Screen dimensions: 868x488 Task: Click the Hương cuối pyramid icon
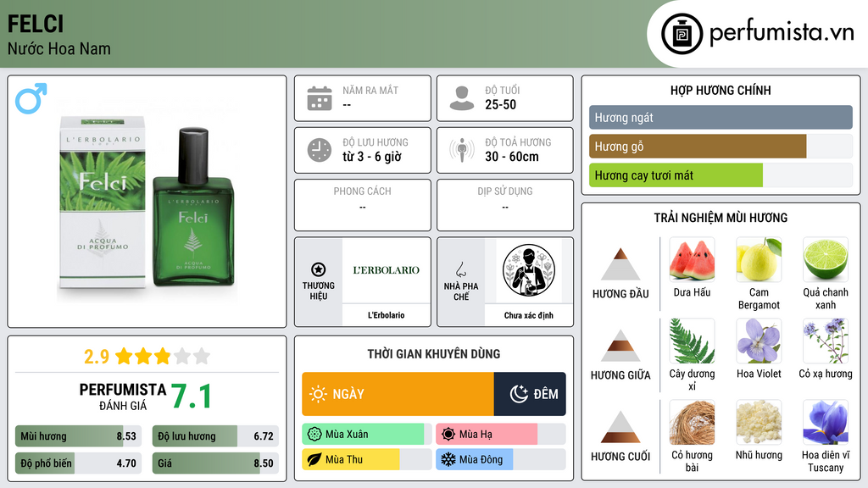click(620, 427)
